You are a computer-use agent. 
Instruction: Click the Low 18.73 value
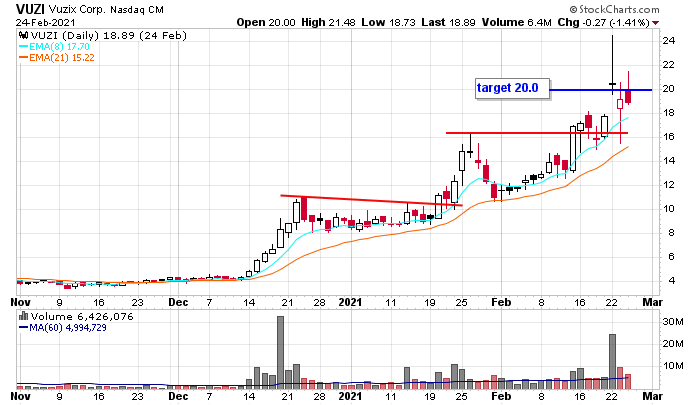[388, 22]
